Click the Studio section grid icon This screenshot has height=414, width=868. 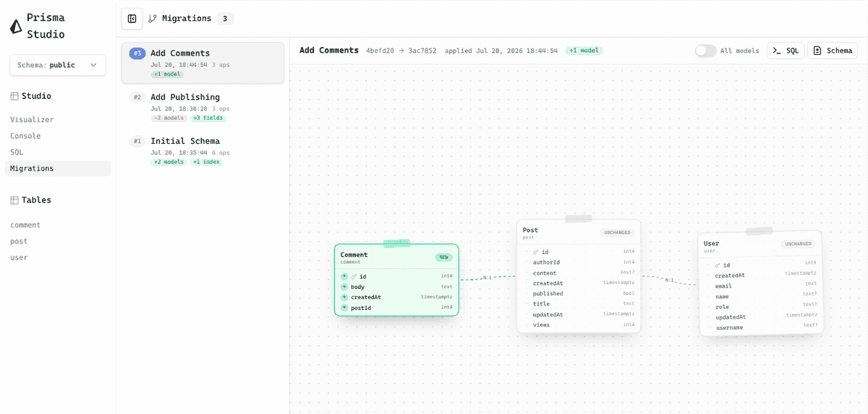pyautogui.click(x=14, y=96)
